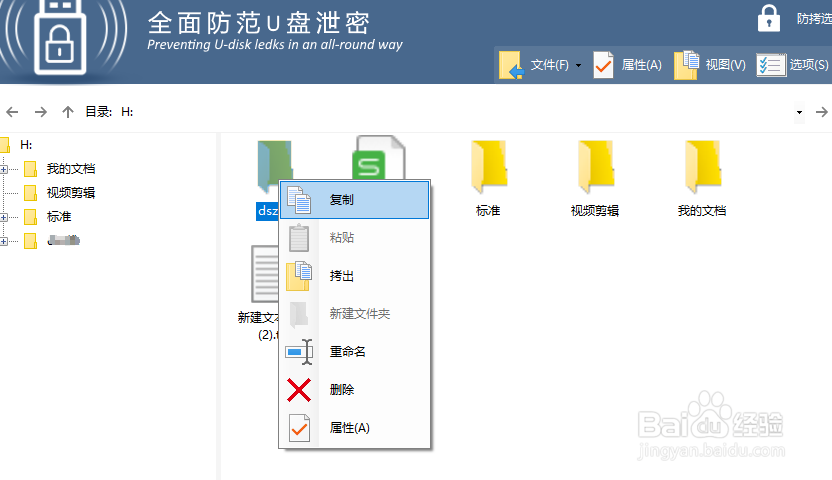Image resolution: width=832 pixels, height=480 pixels.
Task: Choose 复制 from the context menu
Action: [354, 200]
